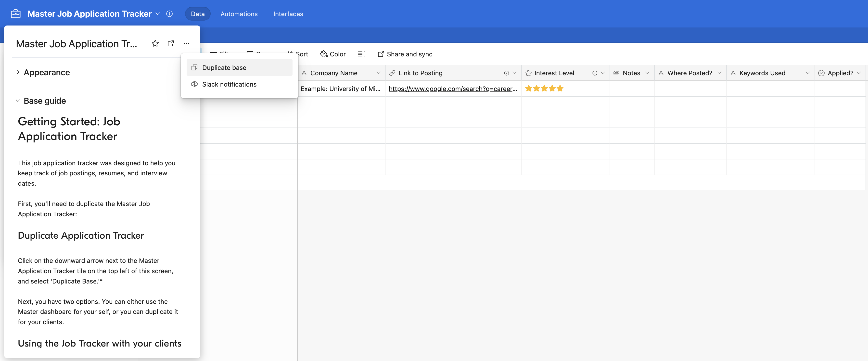Click the Share and sync button
This screenshot has height=361, width=868.
coord(405,54)
